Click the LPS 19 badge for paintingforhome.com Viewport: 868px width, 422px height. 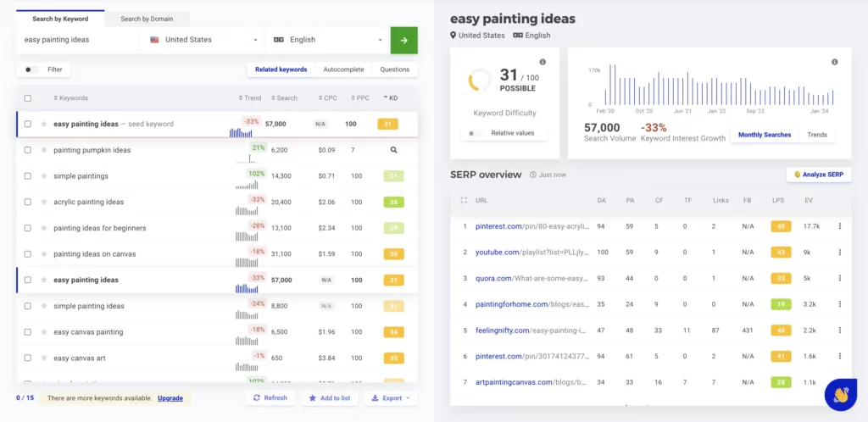click(781, 304)
